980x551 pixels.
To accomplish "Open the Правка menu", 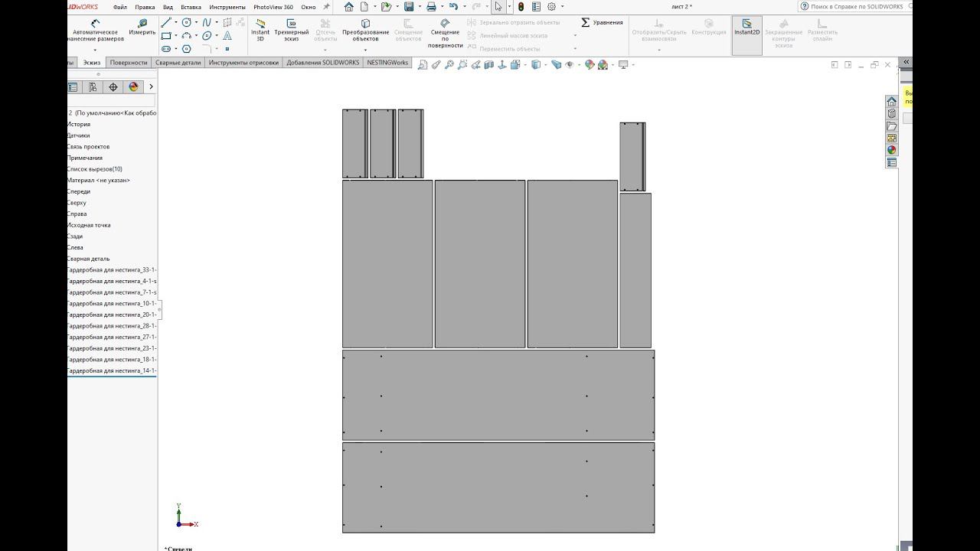I will (145, 7).
